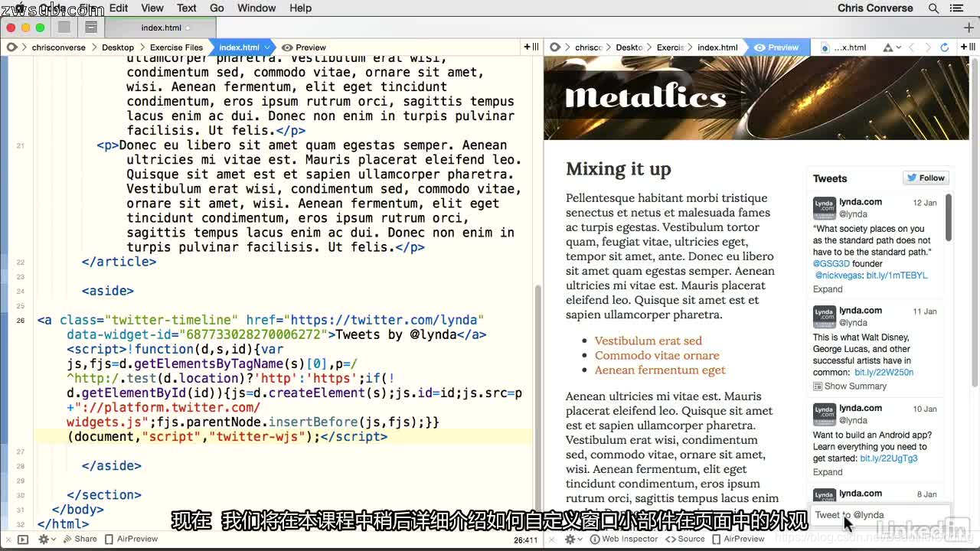
Task: Click the 'Mixing it up' heading
Action: (618, 169)
